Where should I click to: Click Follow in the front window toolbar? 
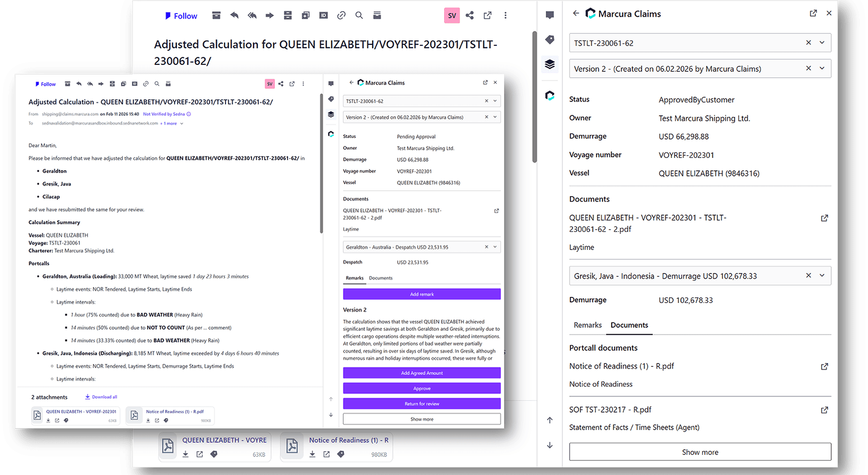[45, 84]
